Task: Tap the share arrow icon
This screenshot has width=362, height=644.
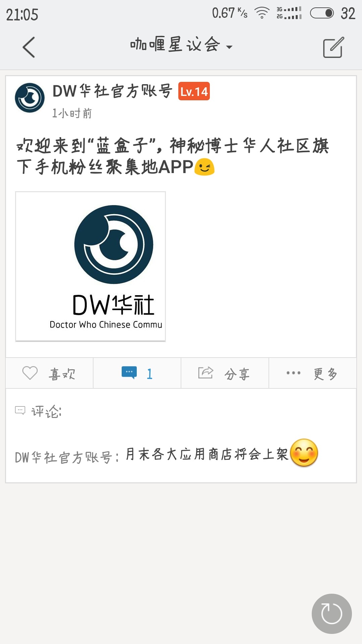Action: point(205,373)
